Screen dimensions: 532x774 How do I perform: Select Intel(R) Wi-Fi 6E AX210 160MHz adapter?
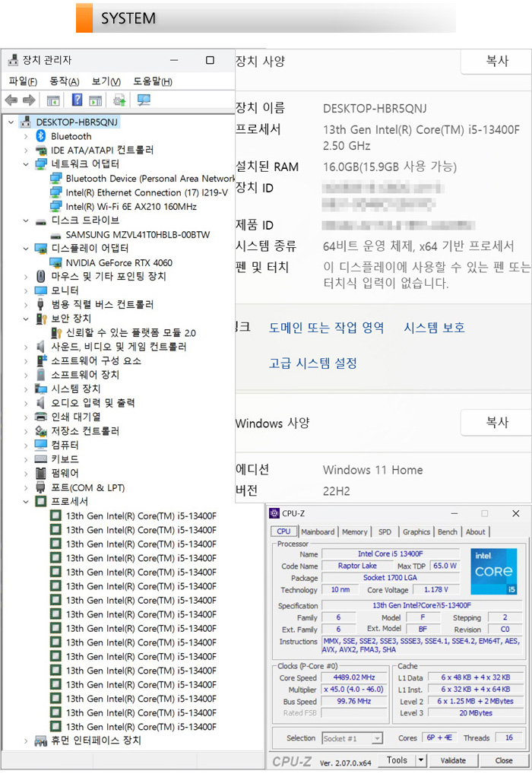[x=131, y=206]
